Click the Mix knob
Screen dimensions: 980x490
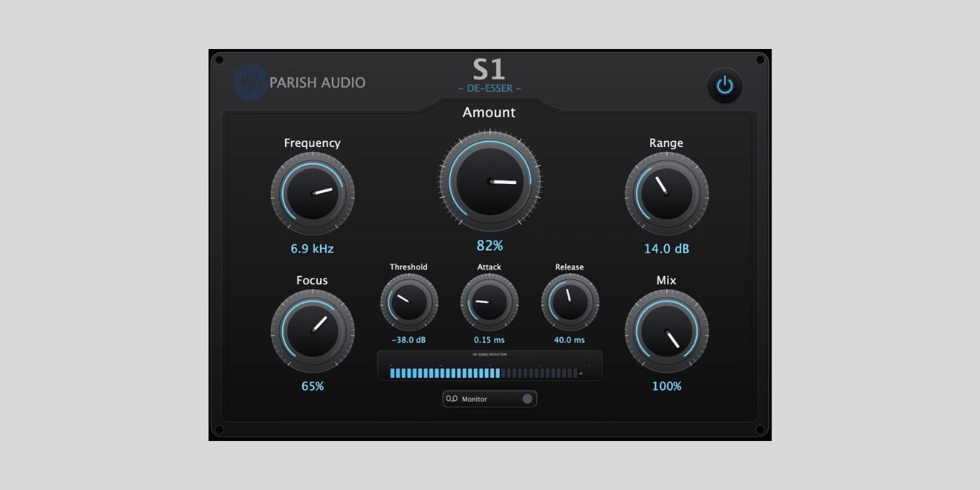pyautogui.click(x=666, y=331)
